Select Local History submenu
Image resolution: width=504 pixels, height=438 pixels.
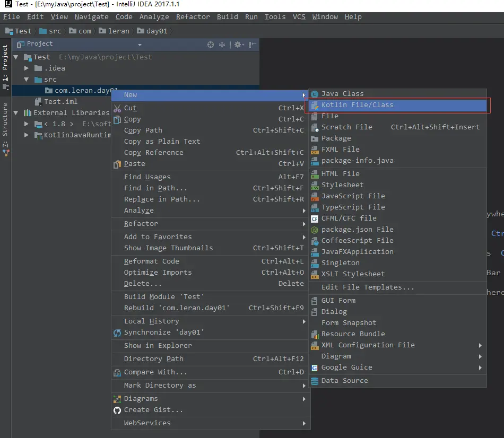pos(211,321)
